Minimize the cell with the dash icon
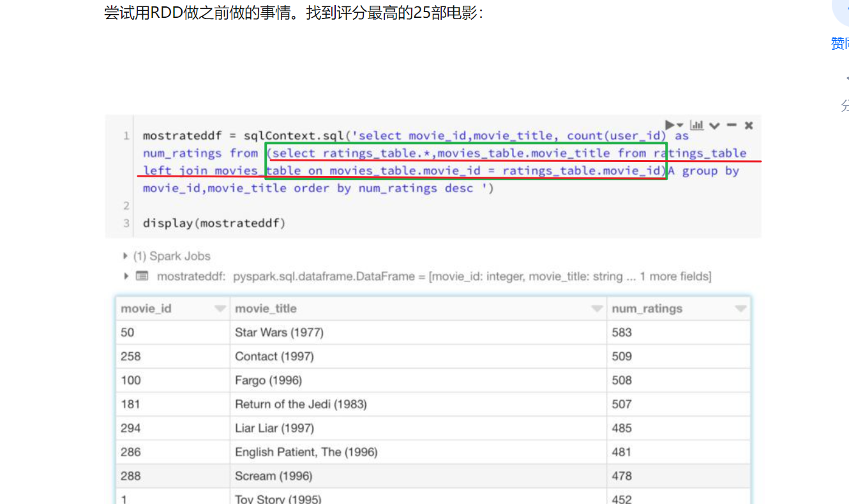 click(x=732, y=125)
